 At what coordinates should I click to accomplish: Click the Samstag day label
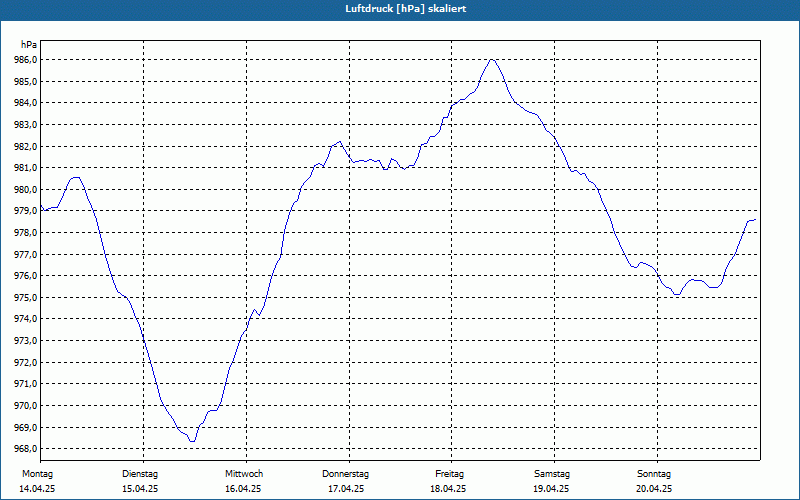[552, 474]
